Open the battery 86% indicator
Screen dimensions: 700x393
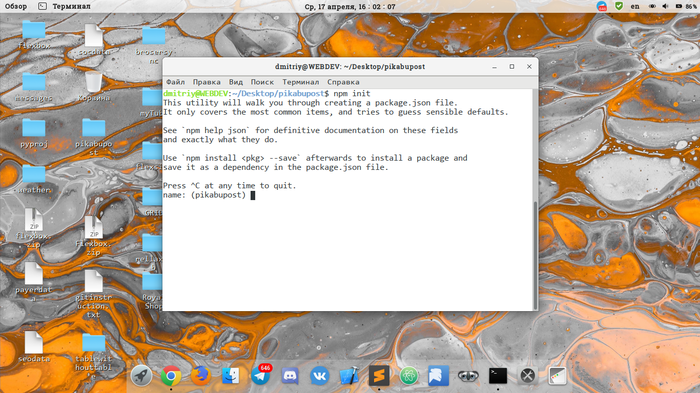click(x=686, y=6)
